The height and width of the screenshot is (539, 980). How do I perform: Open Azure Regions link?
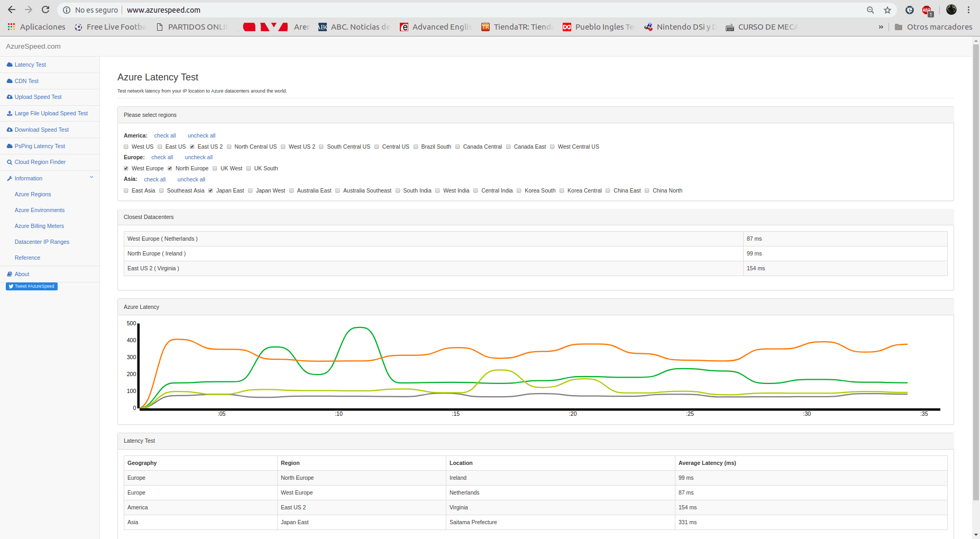(33, 194)
